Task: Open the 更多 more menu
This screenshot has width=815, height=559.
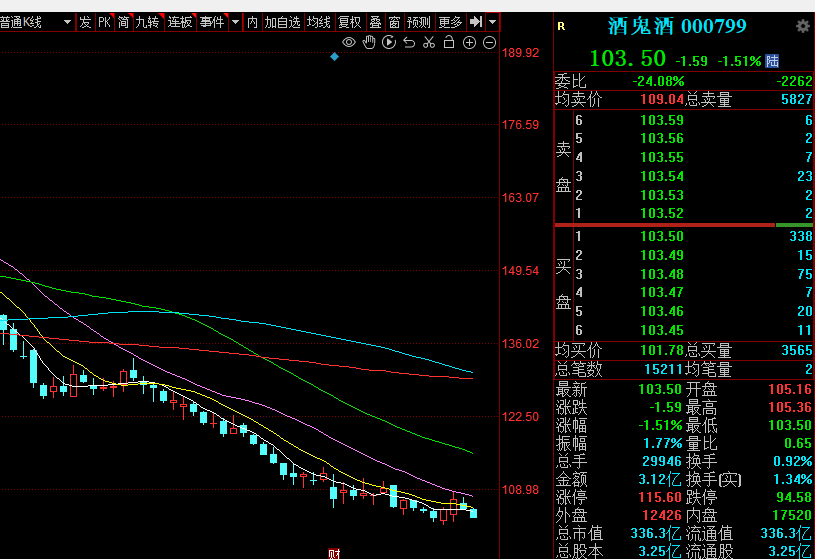Action: (x=450, y=22)
